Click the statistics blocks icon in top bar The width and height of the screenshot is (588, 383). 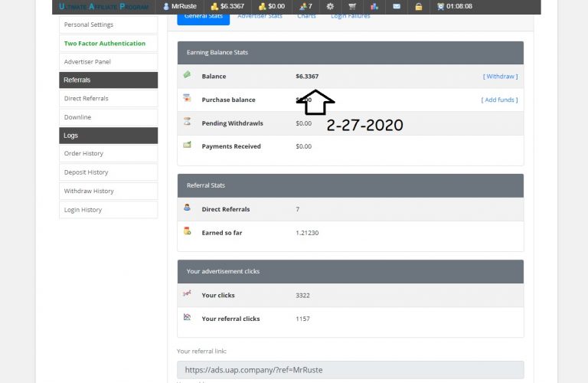click(x=374, y=6)
